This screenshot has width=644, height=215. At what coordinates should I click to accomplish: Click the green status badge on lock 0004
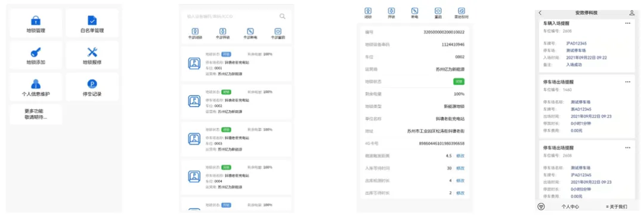(227, 167)
